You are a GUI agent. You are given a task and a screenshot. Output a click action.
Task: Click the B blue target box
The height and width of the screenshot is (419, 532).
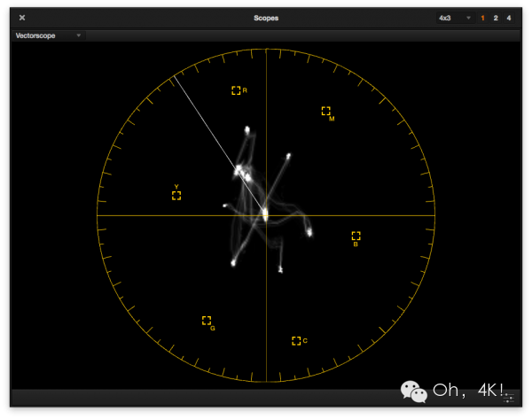[x=356, y=236]
